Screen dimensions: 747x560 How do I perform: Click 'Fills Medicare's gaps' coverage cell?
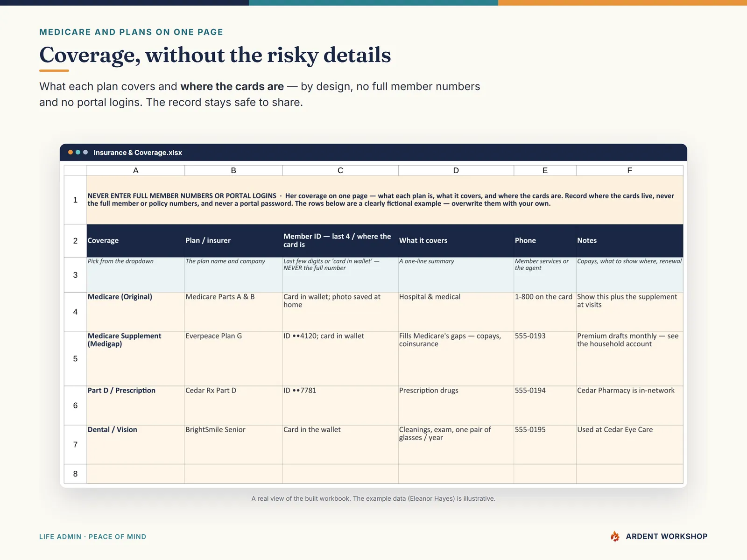(456, 358)
